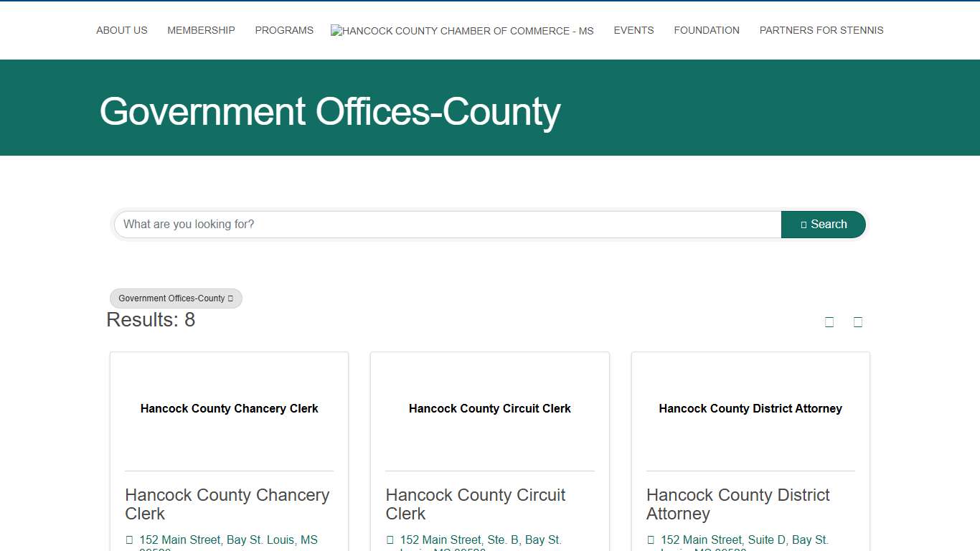980x551 pixels.
Task: Open the MEMBERSHIP menu
Action: [201, 30]
